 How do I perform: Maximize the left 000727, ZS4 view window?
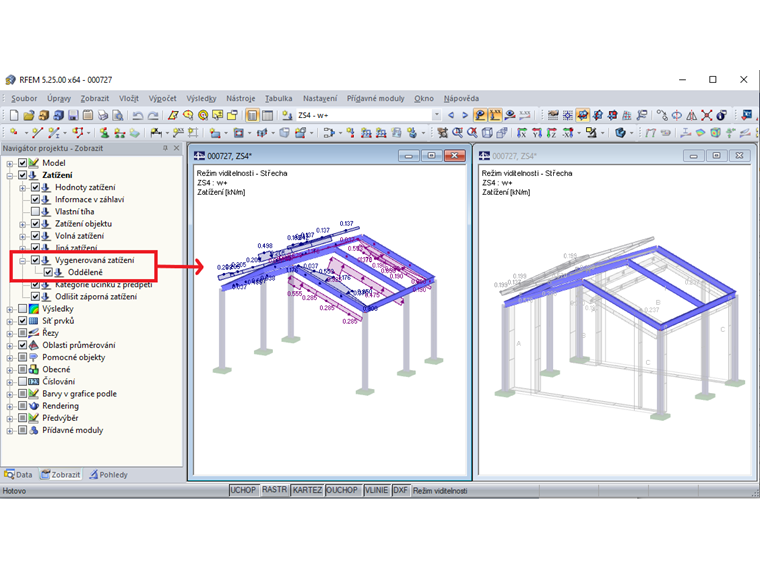coord(431,156)
